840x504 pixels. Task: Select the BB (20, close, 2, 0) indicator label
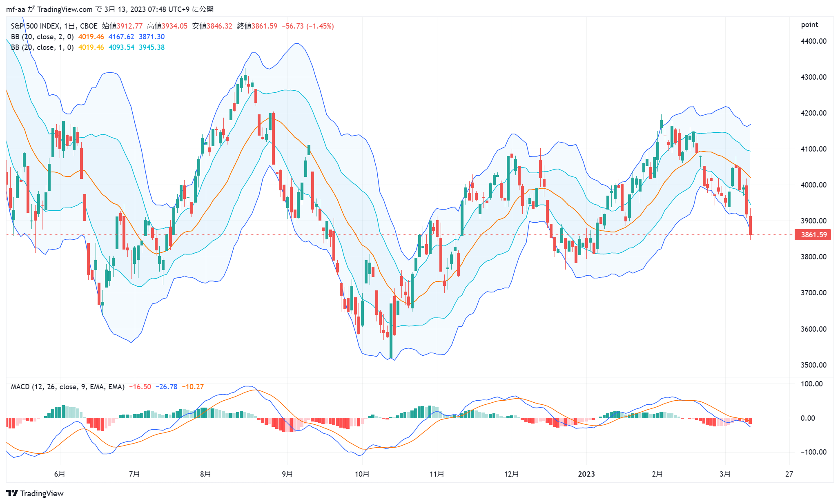tap(42, 37)
